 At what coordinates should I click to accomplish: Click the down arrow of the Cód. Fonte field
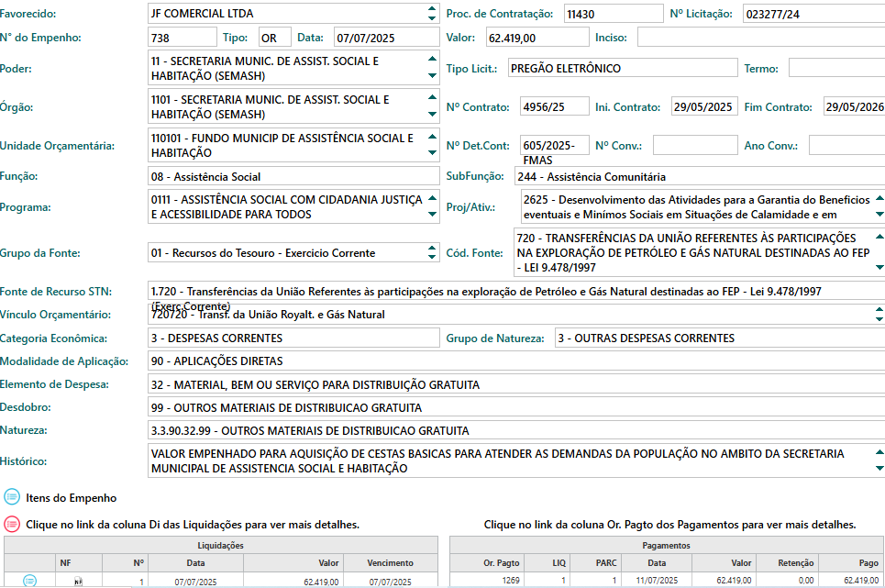[x=879, y=268]
